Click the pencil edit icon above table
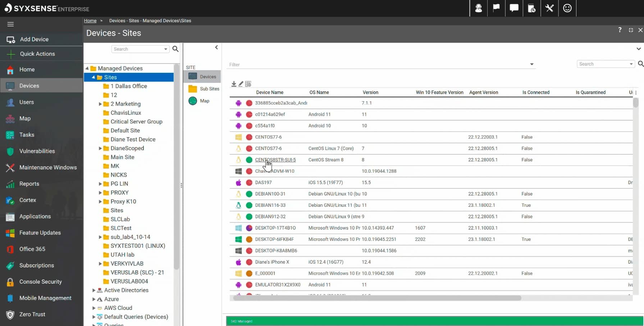The height and width of the screenshot is (326, 644). point(241,84)
